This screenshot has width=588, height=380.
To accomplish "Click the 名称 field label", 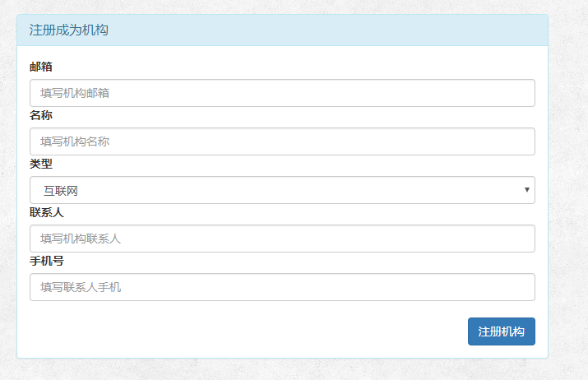I will click(41, 115).
